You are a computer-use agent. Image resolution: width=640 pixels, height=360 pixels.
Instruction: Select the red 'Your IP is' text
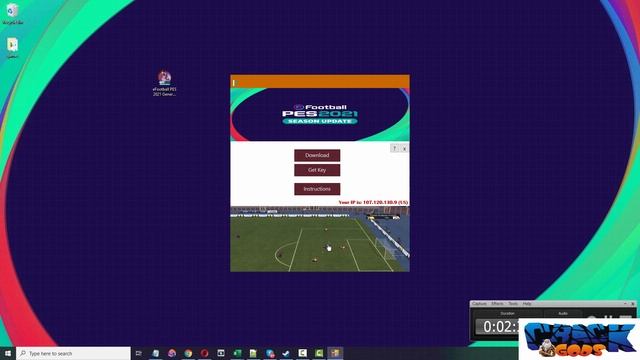coord(373,202)
